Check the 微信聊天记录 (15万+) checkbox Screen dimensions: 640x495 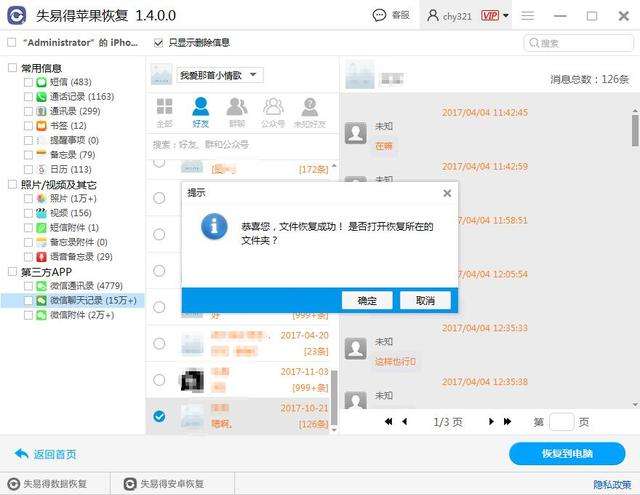tap(28, 301)
